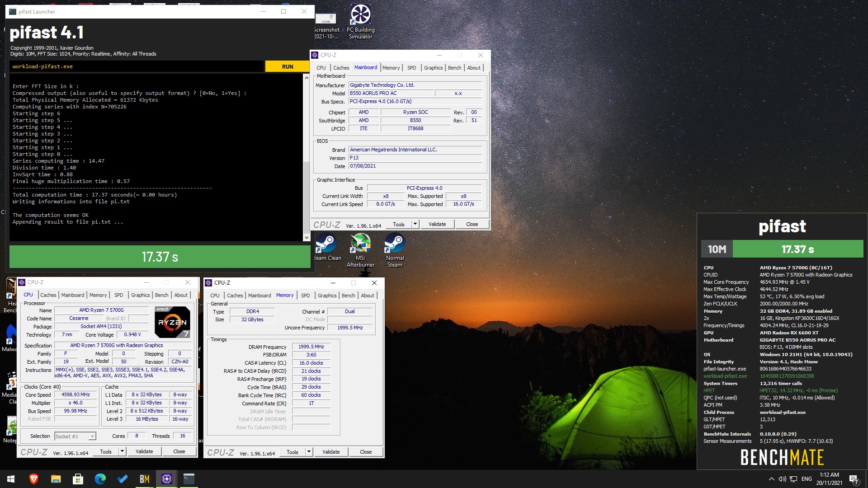The height and width of the screenshot is (488, 868).
Task: Click the network tray icon
Action: click(793, 479)
